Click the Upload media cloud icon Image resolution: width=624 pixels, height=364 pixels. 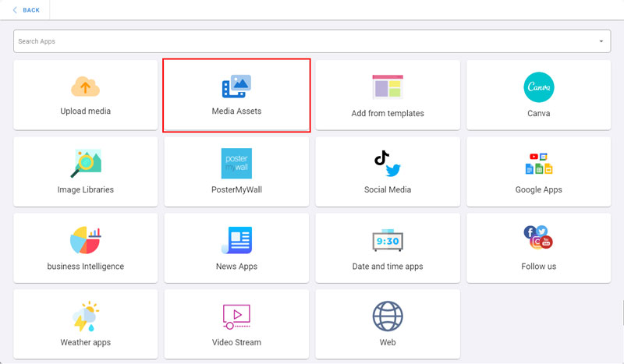(x=85, y=87)
